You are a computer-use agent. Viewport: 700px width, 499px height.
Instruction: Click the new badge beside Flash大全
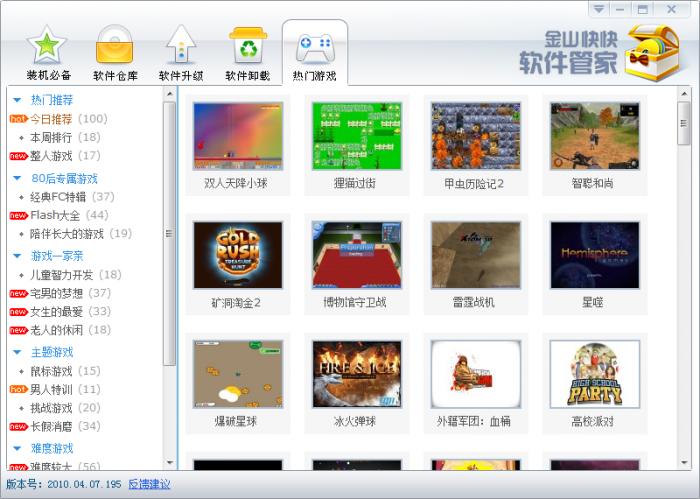(18, 215)
